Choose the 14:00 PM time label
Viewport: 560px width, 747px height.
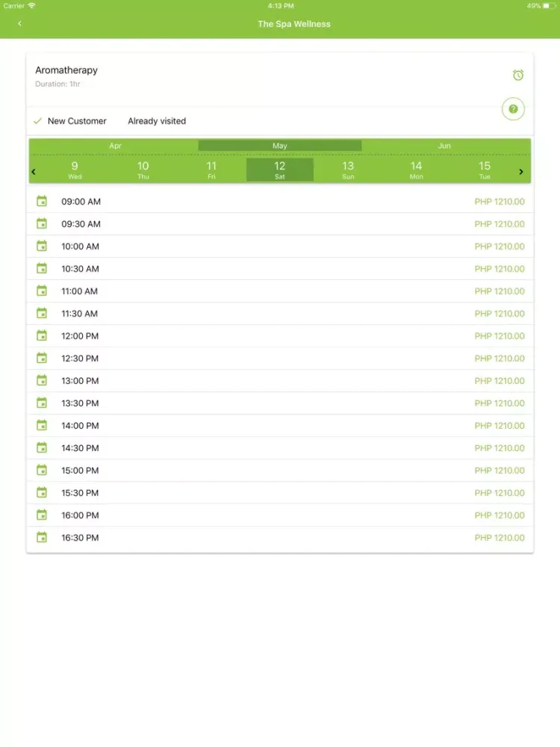80,426
